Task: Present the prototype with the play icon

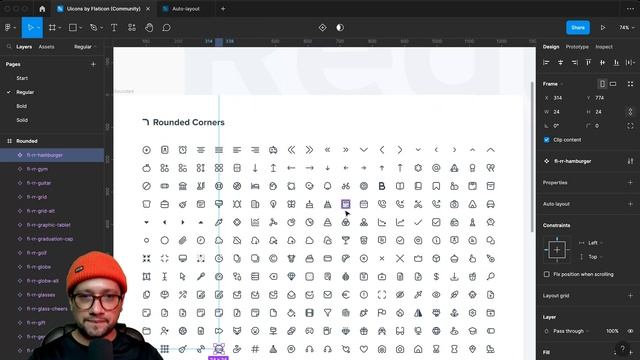Action: click(x=603, y=28)
